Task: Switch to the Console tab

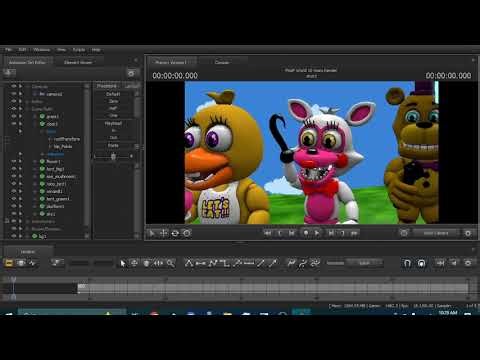Action: pos(222,62)
